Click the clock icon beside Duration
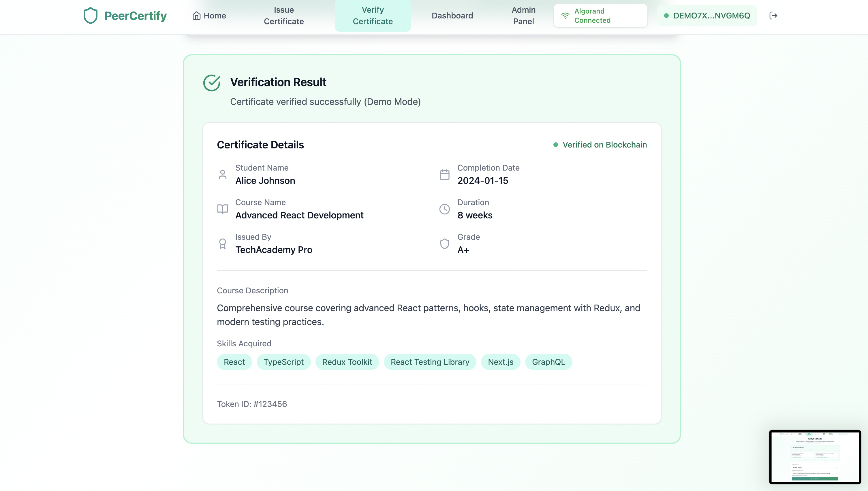The image size is (868, 491). pos(444,209)
